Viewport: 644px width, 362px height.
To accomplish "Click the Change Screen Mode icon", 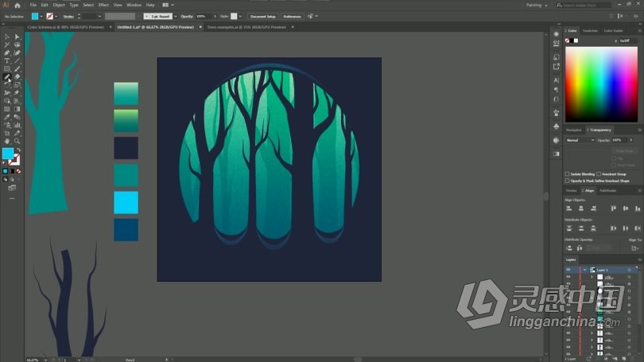I will 12,188.
